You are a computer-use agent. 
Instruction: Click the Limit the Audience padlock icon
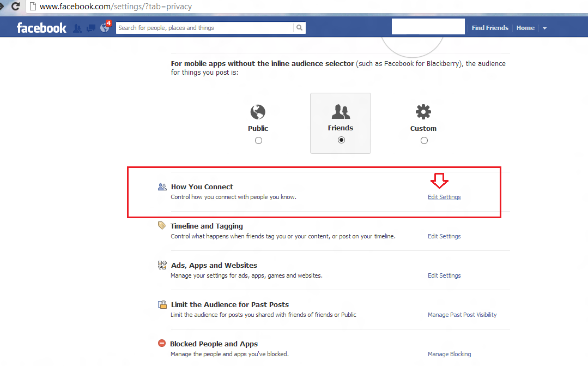[162, 304]
